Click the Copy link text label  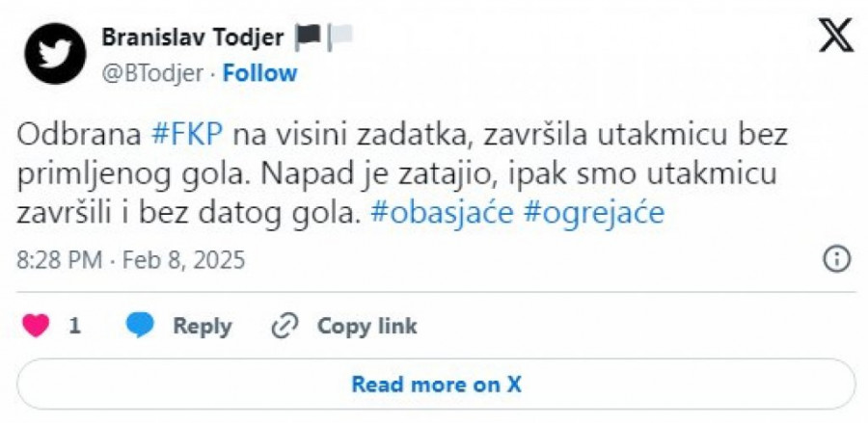[x=367, y=327]
